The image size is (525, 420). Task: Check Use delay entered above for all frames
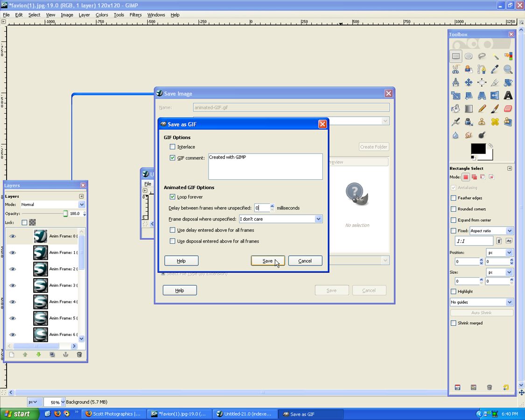173,230
